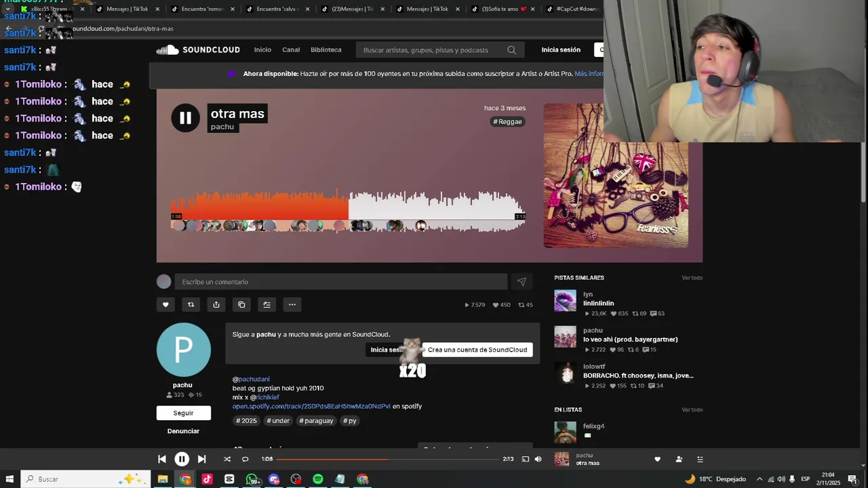Open the Inicio menu item

click(x=262, y=50)
